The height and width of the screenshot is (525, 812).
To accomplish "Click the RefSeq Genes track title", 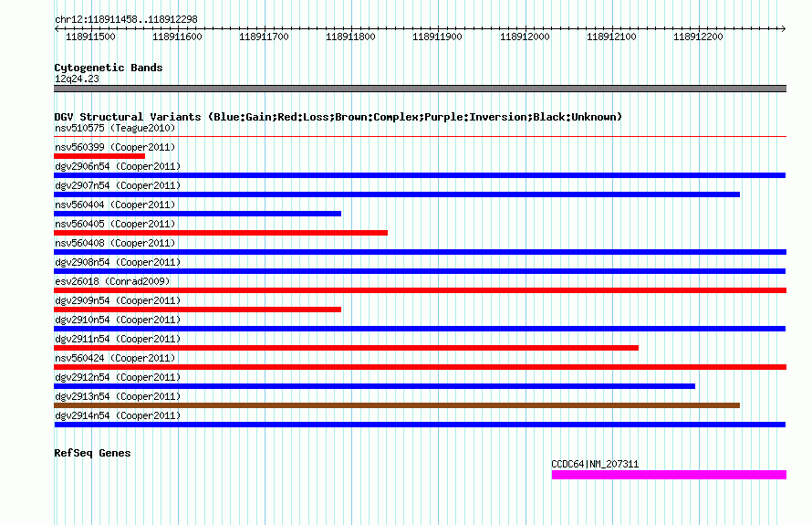I will click(92, 453).
